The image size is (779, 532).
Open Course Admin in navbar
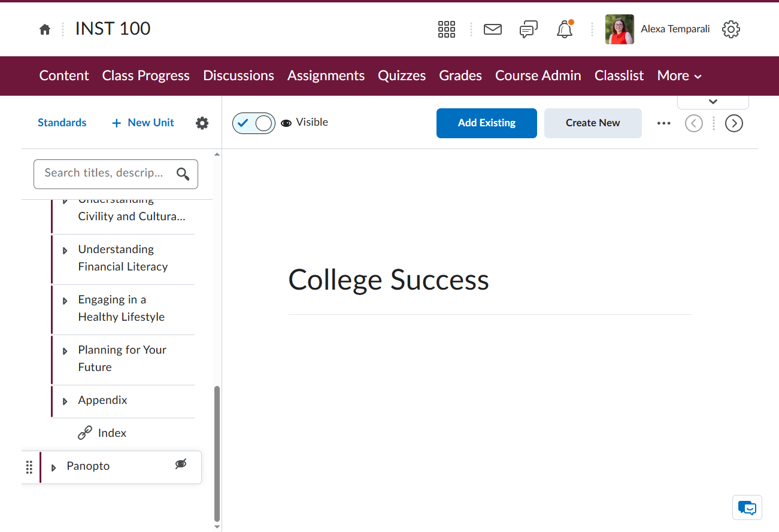click(x=538, y=76)
